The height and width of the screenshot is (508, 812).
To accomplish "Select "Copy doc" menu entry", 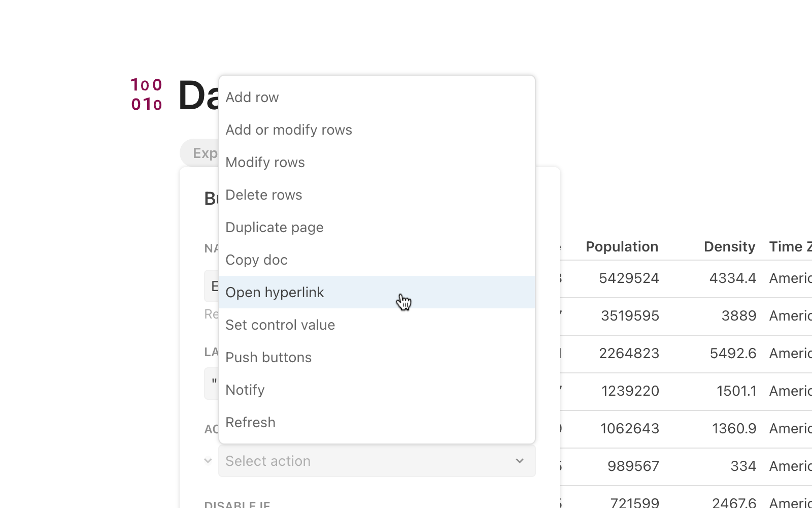I will (x=256, y=260).
